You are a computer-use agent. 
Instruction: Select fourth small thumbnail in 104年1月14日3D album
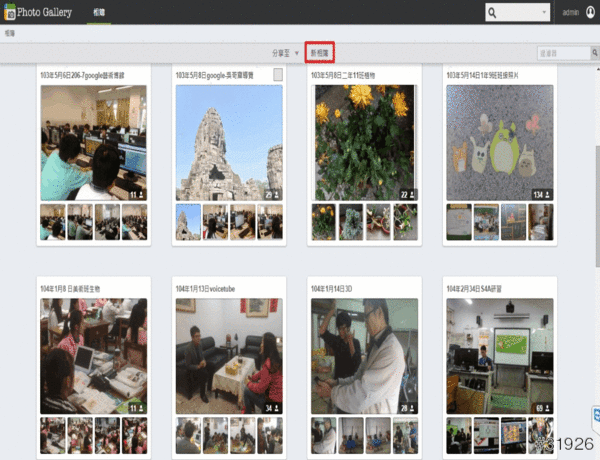tap(406, 436)
